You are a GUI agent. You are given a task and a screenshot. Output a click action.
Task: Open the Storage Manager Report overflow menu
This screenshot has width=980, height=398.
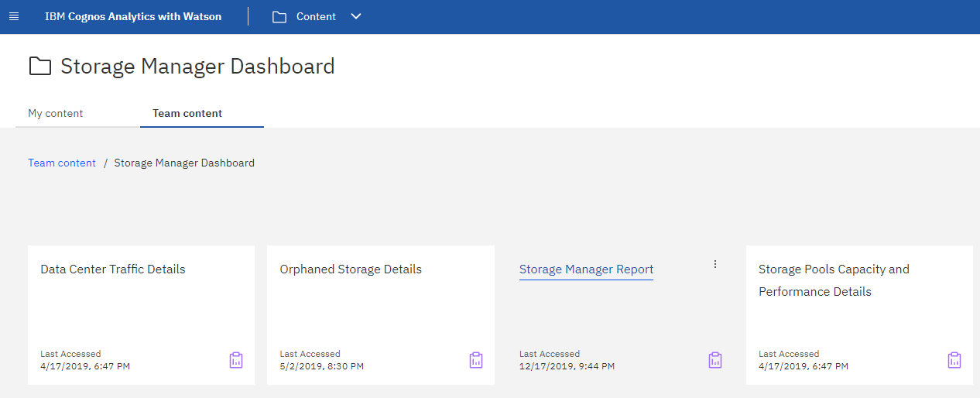coord(715,264)
